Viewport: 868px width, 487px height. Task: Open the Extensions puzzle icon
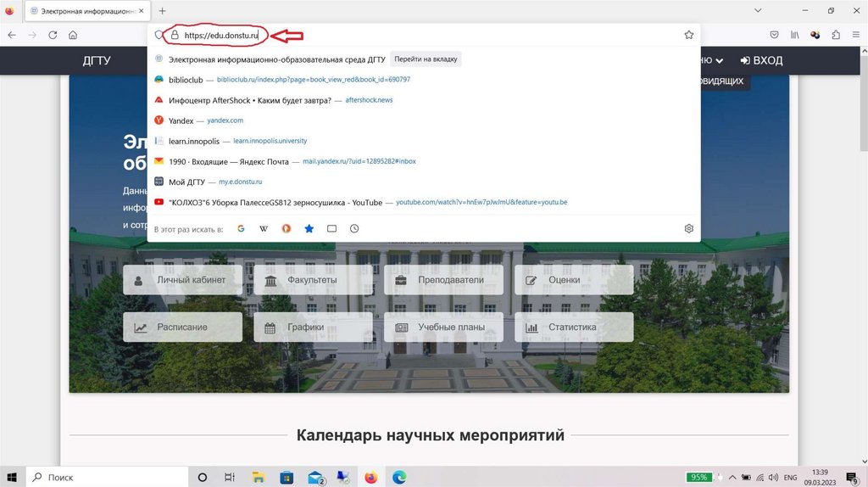(836, 35)
